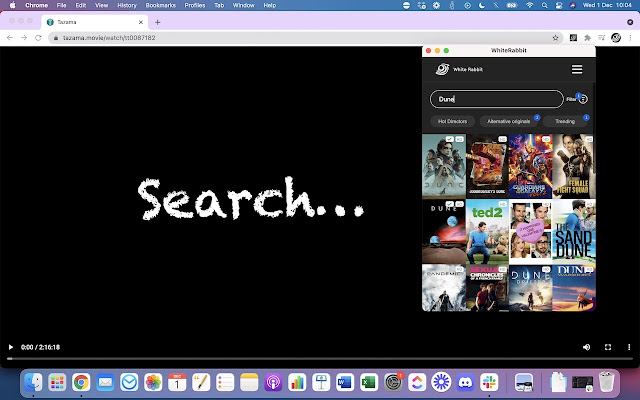The width and height of the screenshot is (640, 400).
Task: Mute the video player volume
Action: [586, 347]
